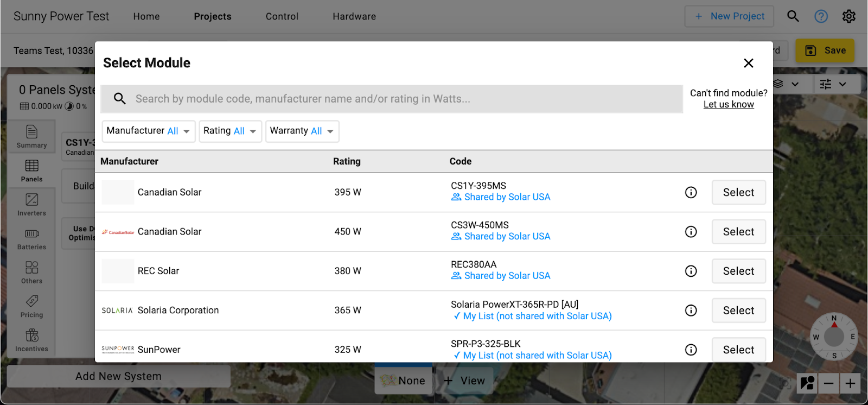Viewport: 868px width, 405px height.
Task: Click the Canadian Solar logo in 450 W row
Action: click(118, 232)
